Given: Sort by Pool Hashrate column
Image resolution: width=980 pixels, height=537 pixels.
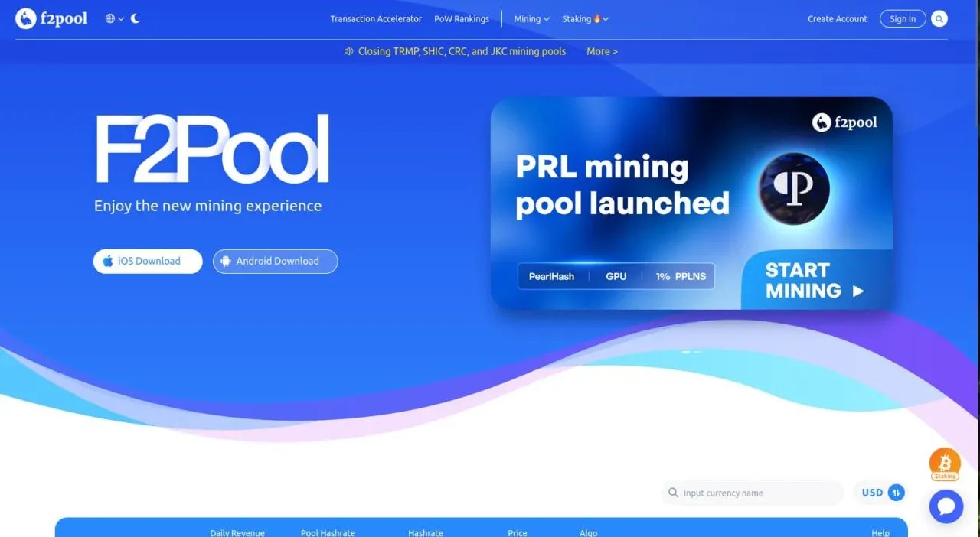Looking at the screenshot, I should (x=328, y=532).
